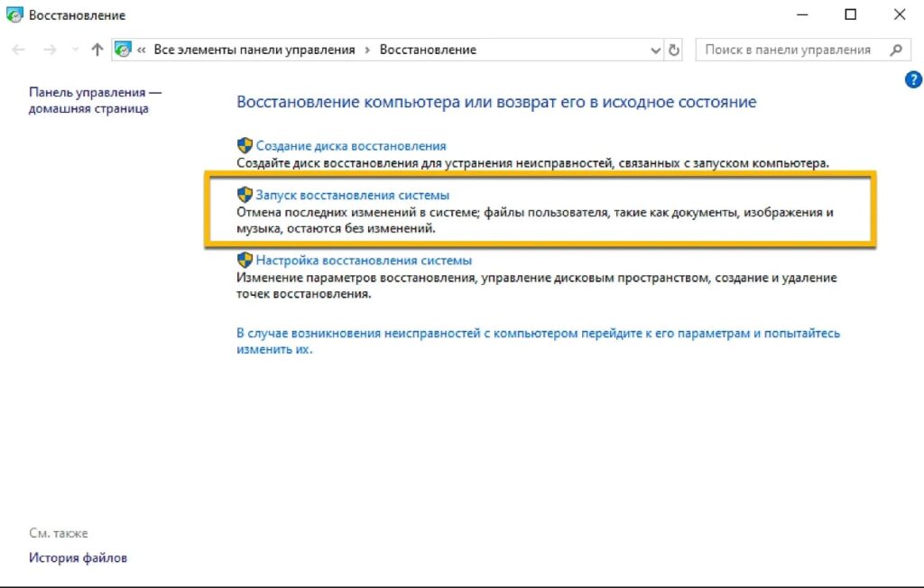Click the heading 'Восстановление компьютера или возврат его в исходное состояние'
The image size is (924, 588).
(496, 102)
